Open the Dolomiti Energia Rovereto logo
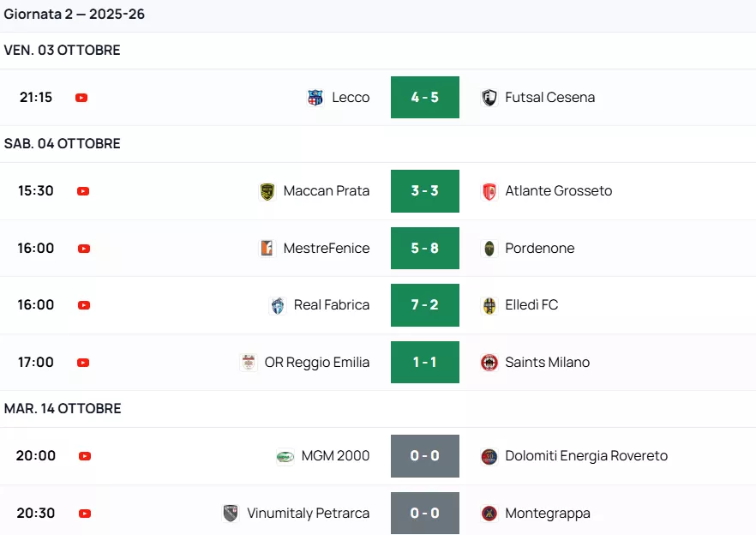The width and height of the screenshot is (756, 535). click(x=489, y=456)
